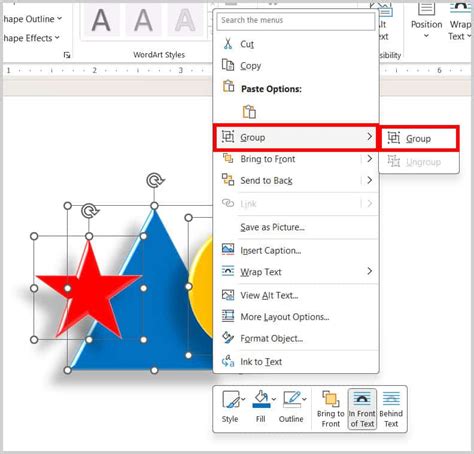Screen dimensions: 474x454
Task: Choose Copy from the context menu
Action: [295, 65]
